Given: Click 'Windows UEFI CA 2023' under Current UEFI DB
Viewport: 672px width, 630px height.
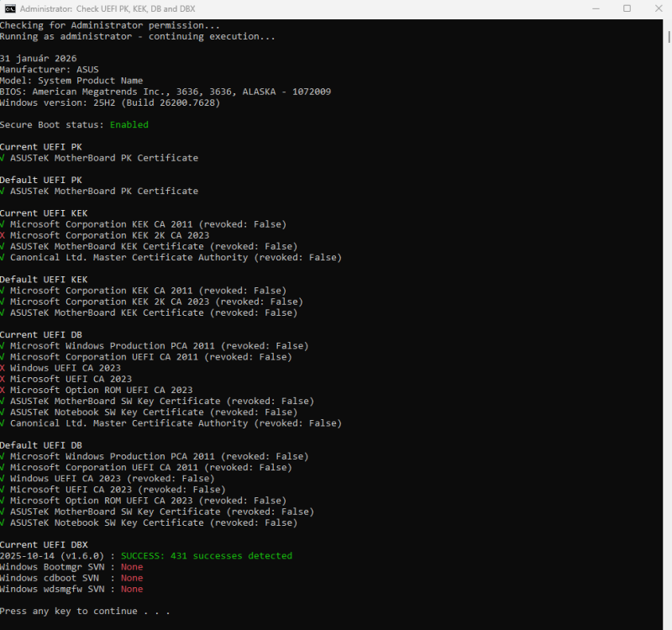Looking at the screenshot, I should click(66, 368).
